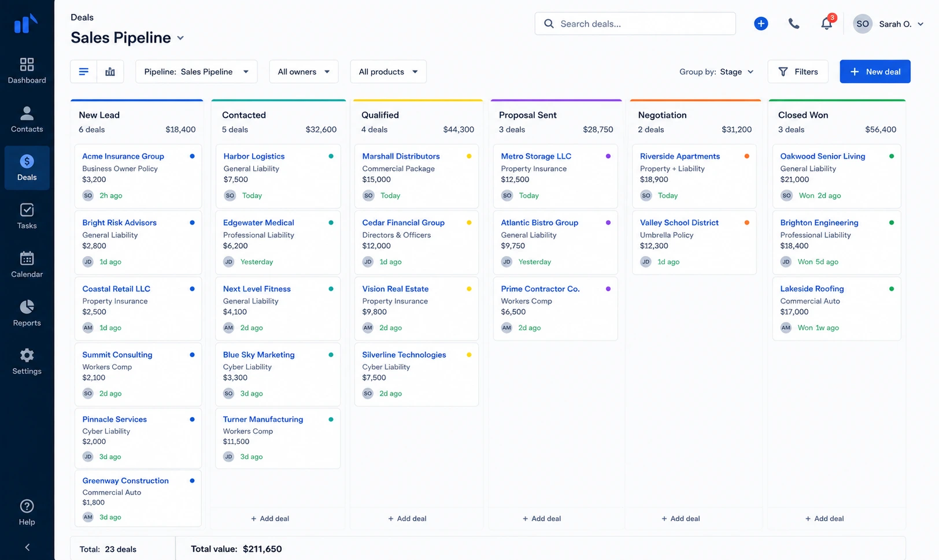Click yellow status dot on Marshall Distributors card

click(469, 156)
